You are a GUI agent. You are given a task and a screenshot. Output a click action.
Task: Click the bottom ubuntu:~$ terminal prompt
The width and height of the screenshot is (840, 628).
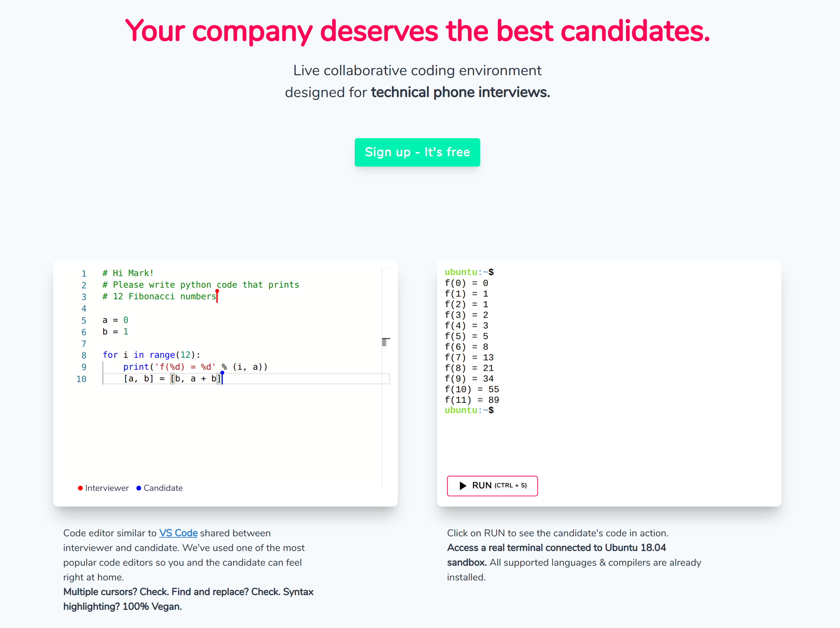point(469,410)
